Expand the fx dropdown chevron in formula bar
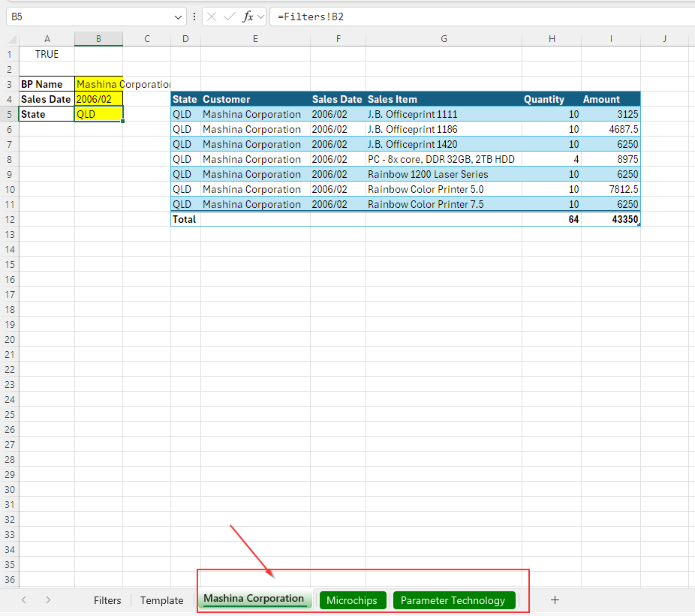The height and width of the screenshot is (616, 695). pos(260,17)
